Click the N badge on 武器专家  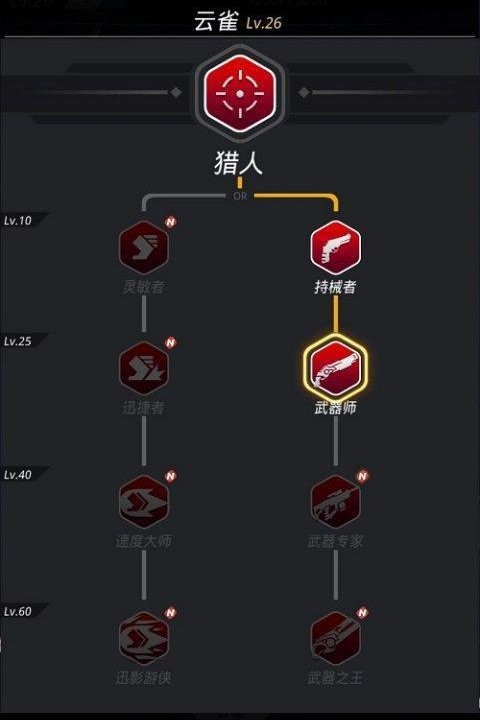362,476
